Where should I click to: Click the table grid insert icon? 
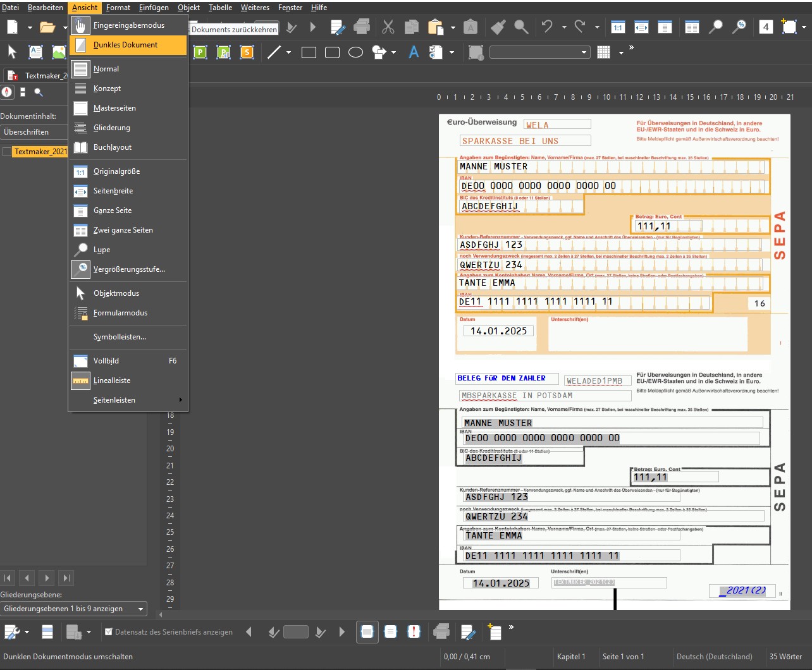pos(604,52)
